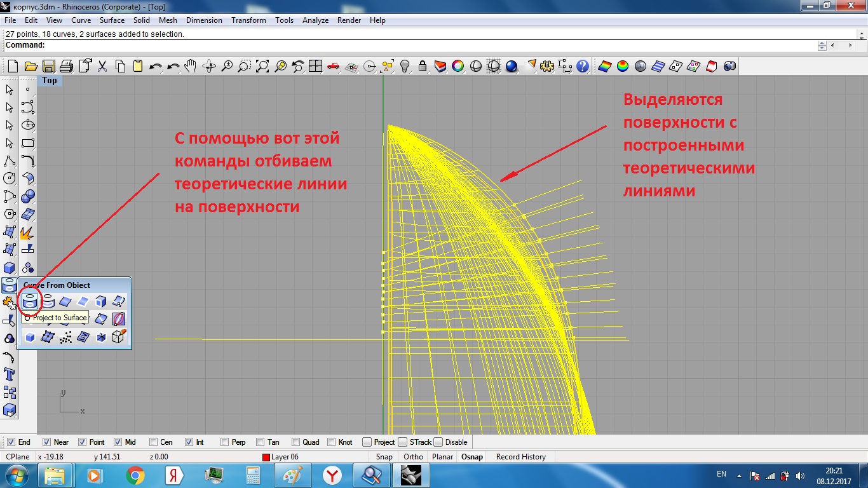Screen dimensions: 868x488
Task: Click the blue Render sphere icon
Action: click(x=512, y=66)
